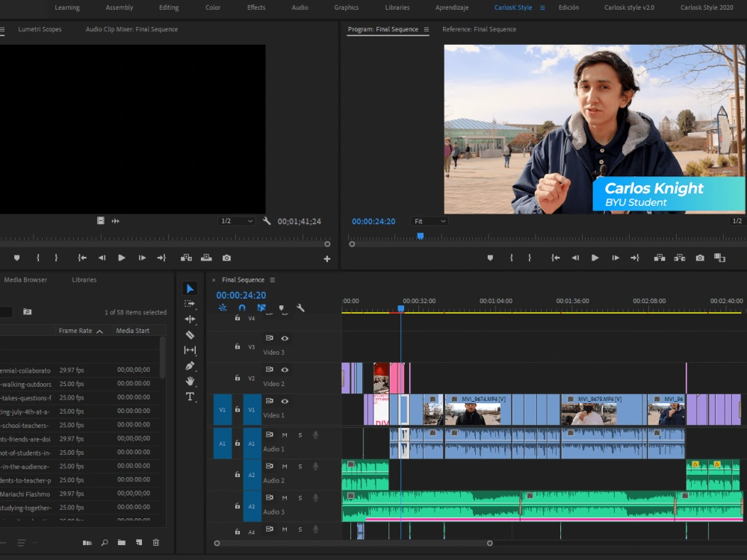Click timeline playhead at 24:20
Screen dimensions: 747x560
tap(400, 308)
